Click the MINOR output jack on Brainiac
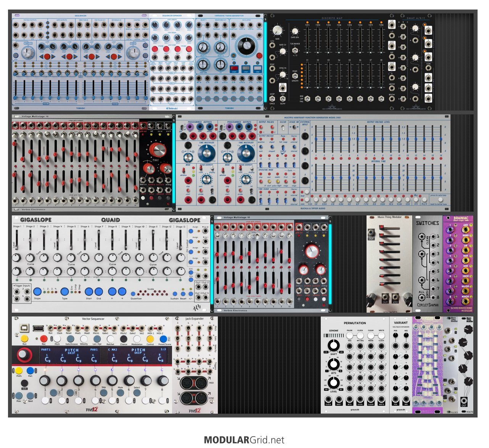489x448 pixels. click(x=466, y=301)
